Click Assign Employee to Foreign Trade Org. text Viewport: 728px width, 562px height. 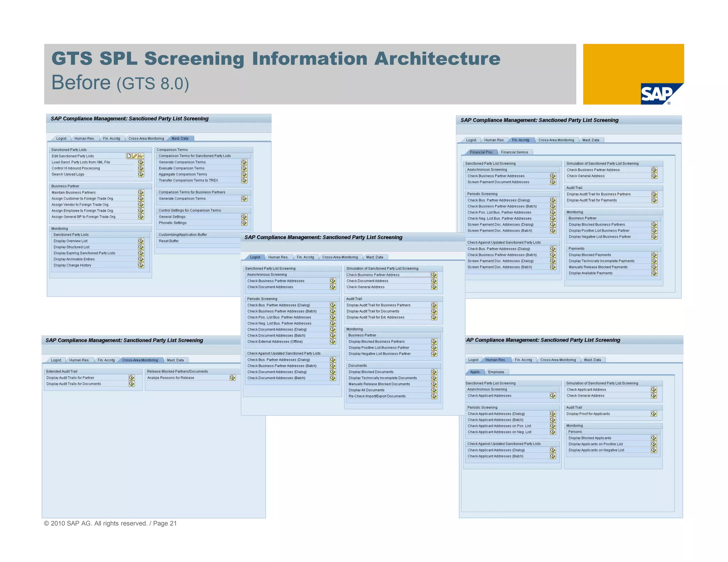[x=82, y=211]
